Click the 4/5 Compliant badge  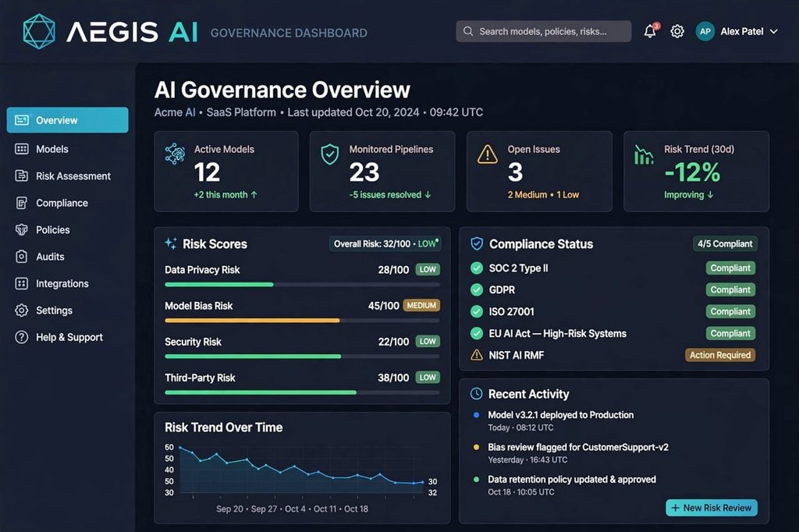click(x=725, y=243)
